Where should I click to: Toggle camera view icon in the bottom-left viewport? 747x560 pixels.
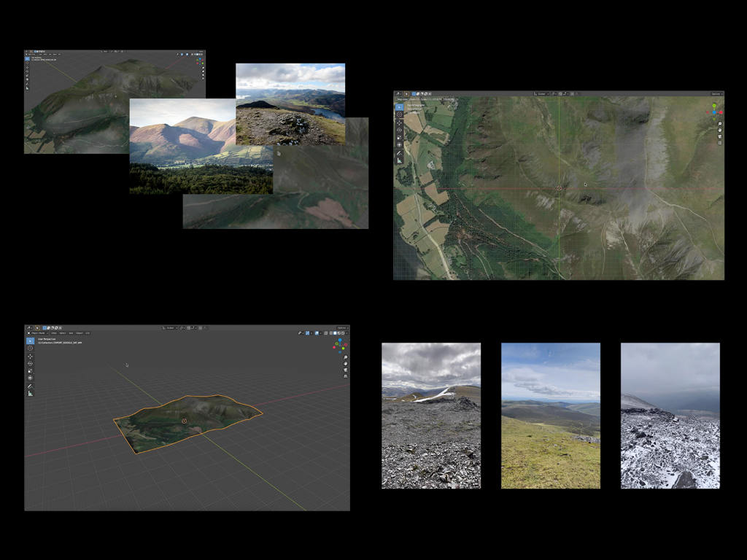345,370
